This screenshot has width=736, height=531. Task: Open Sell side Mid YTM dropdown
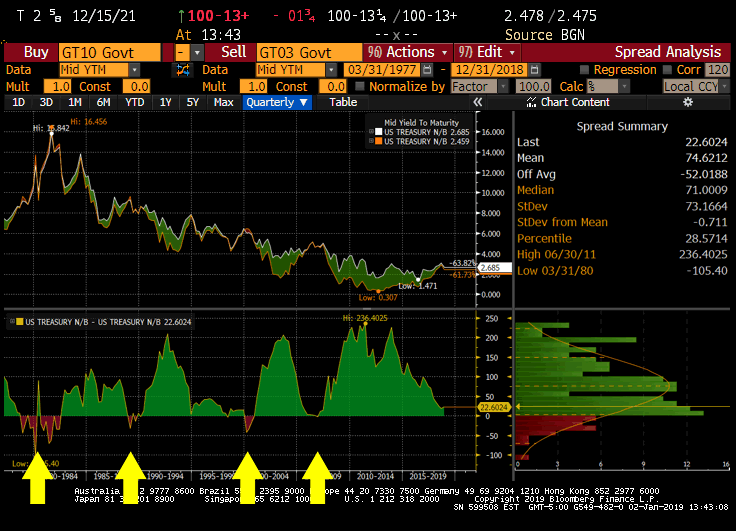pyautogui.click(x=331, y=70)
